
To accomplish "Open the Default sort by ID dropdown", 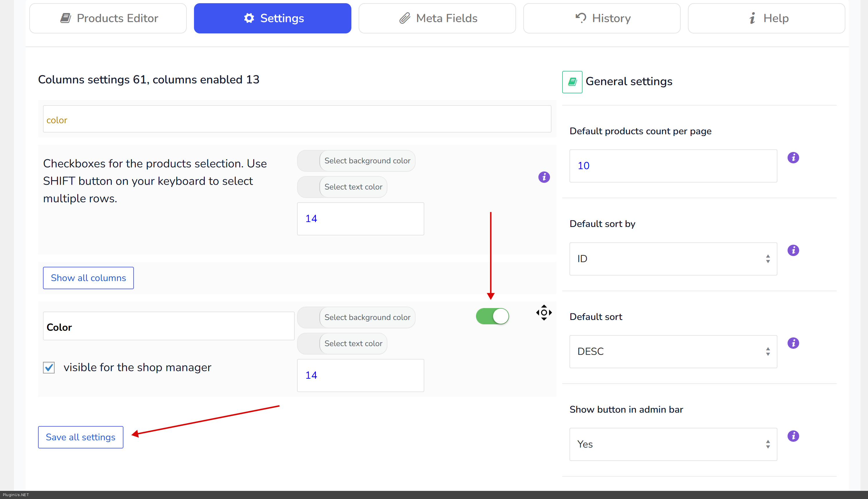I will [673, 259].
